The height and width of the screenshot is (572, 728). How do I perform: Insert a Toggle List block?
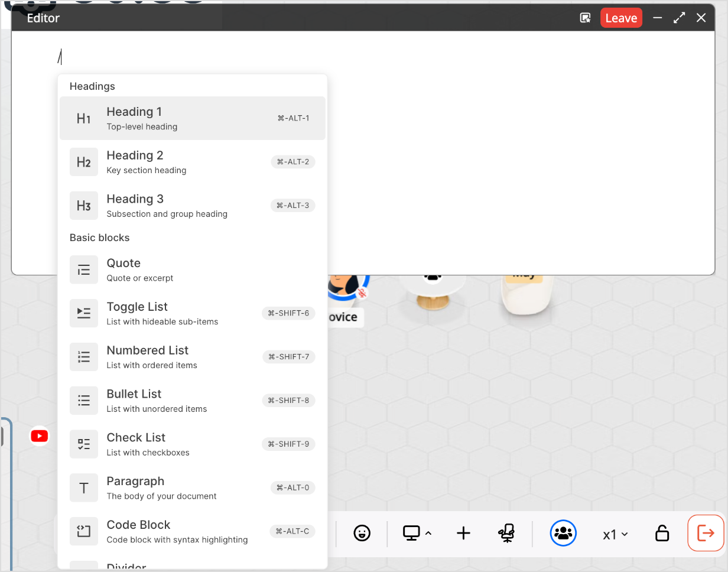(x=192, y=314)
